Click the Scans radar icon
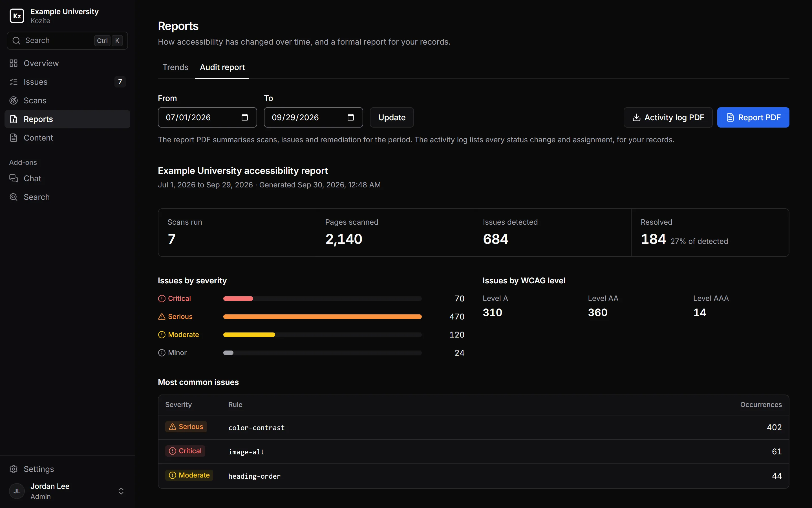 click(x=14, y=100)
